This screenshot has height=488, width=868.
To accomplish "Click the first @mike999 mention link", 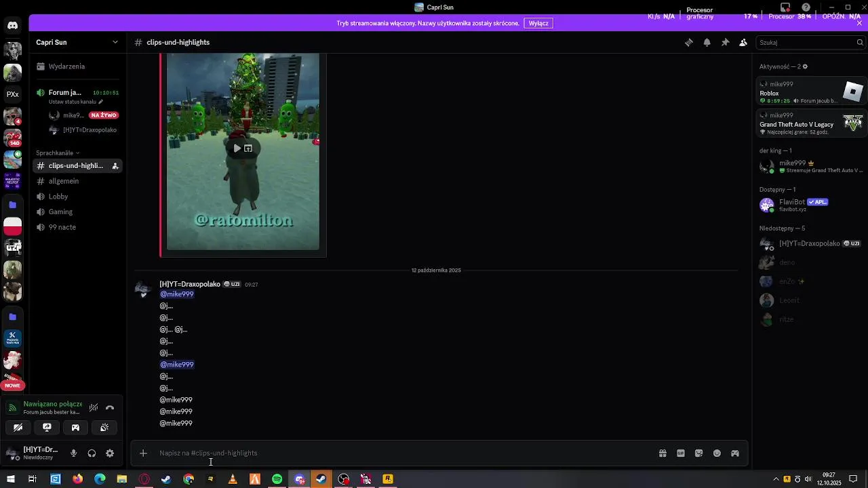I will [x=177, y=294].
